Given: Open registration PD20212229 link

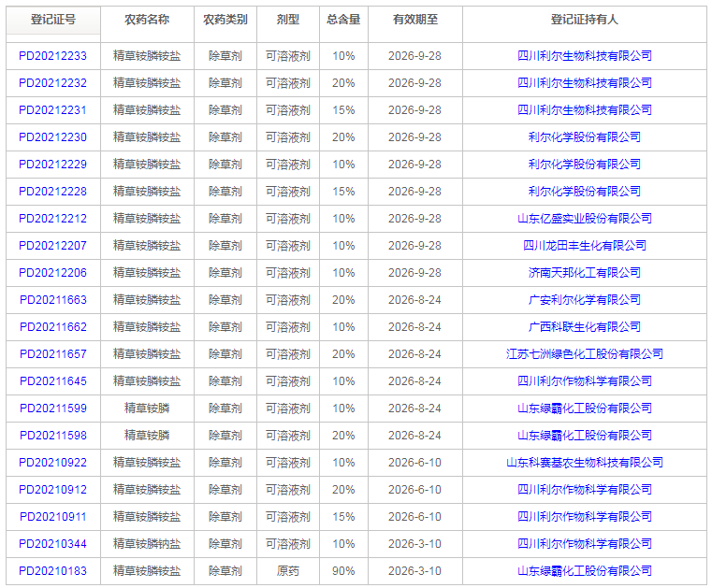Looking at the screenshot, I should 52,165.
